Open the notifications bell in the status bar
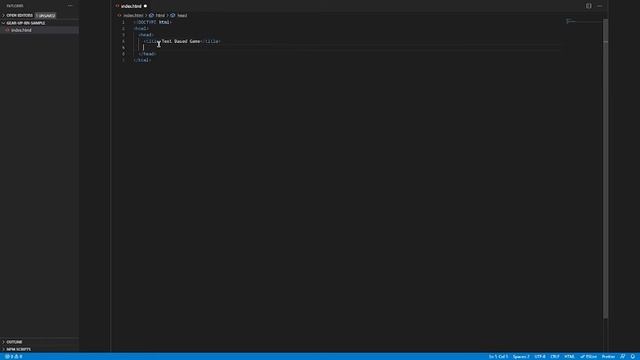This screenshot has width=640, height=360. [x=632, y=356]
